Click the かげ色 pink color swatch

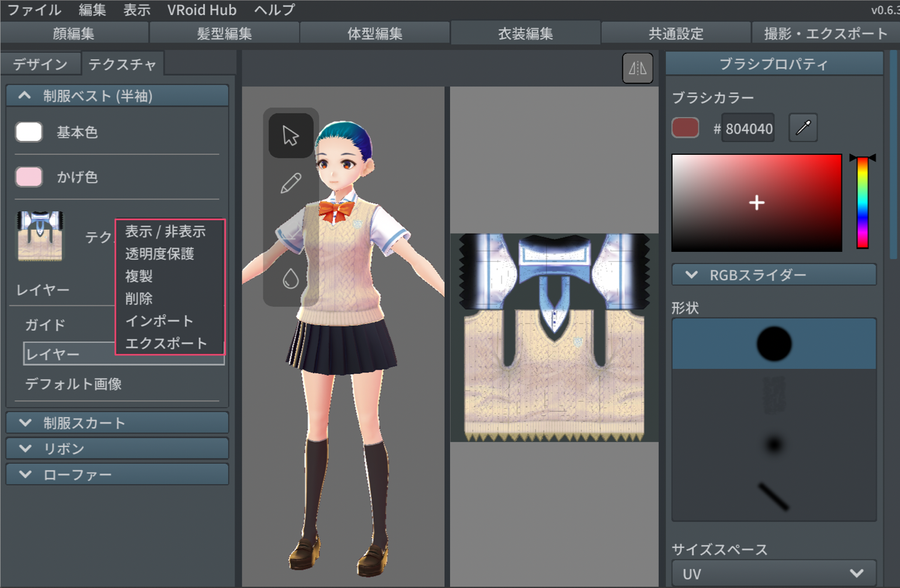29,177
